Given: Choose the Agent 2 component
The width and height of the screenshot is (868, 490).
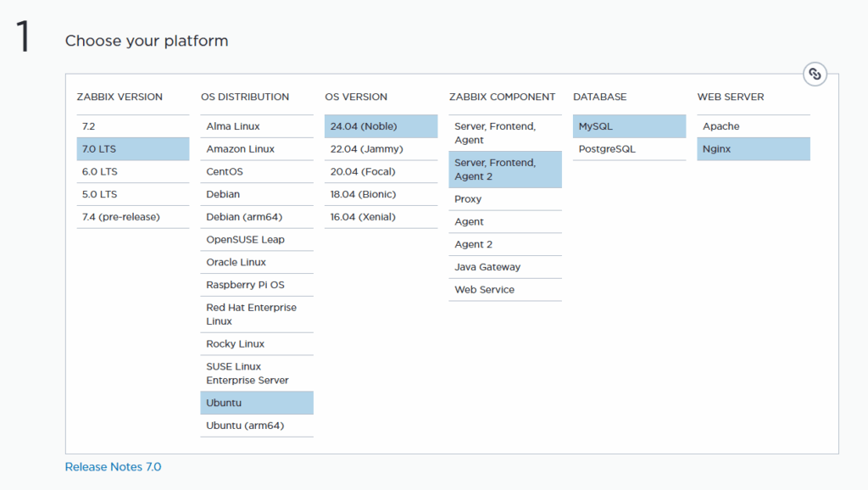Looking at the screenshot, I should [505, 245].
